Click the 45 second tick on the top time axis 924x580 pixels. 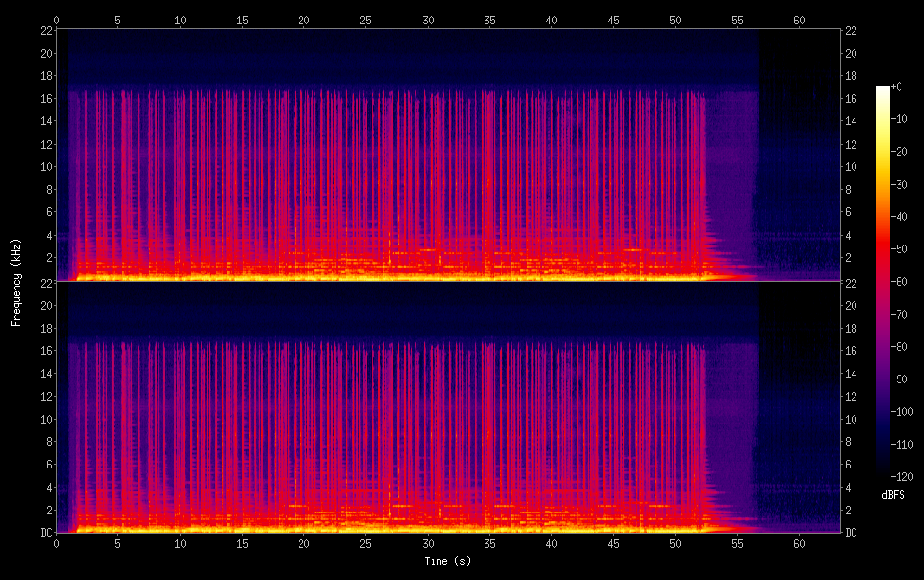(x=613, y=19)
